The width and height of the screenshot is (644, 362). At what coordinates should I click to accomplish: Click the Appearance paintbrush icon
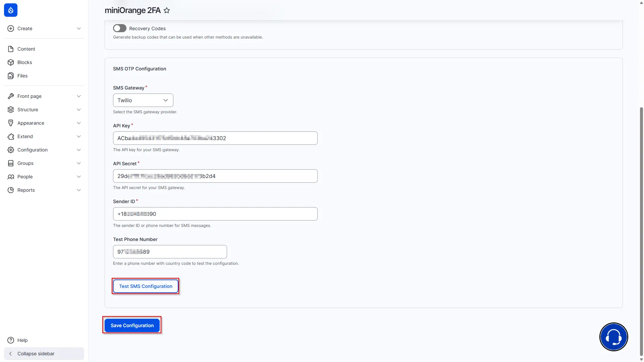[x=11, y=123]
